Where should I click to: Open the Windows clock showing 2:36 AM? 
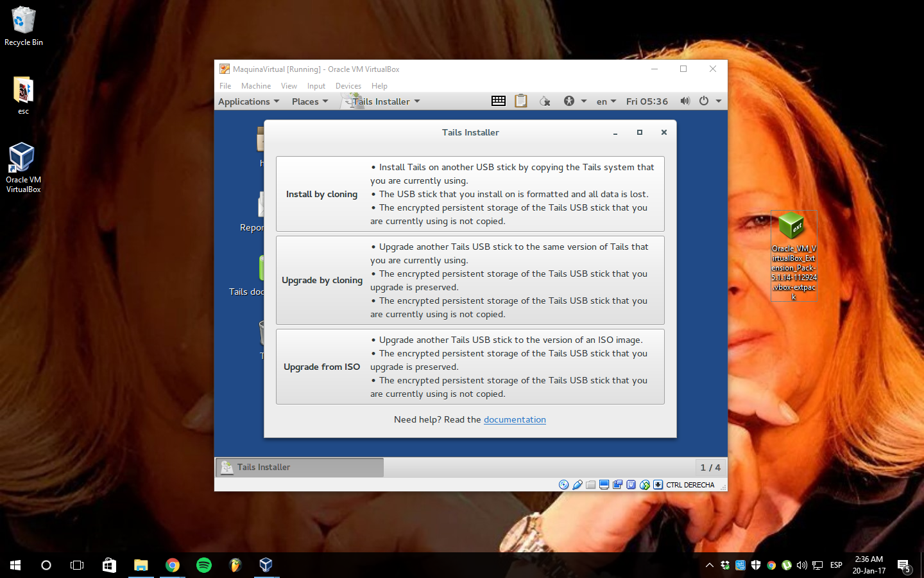(869, 565)
